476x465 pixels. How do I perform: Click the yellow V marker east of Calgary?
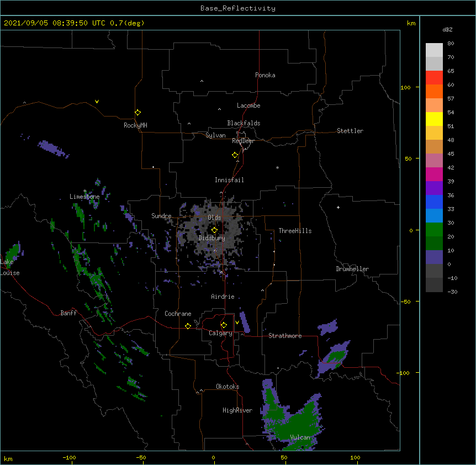pos(237,323)
